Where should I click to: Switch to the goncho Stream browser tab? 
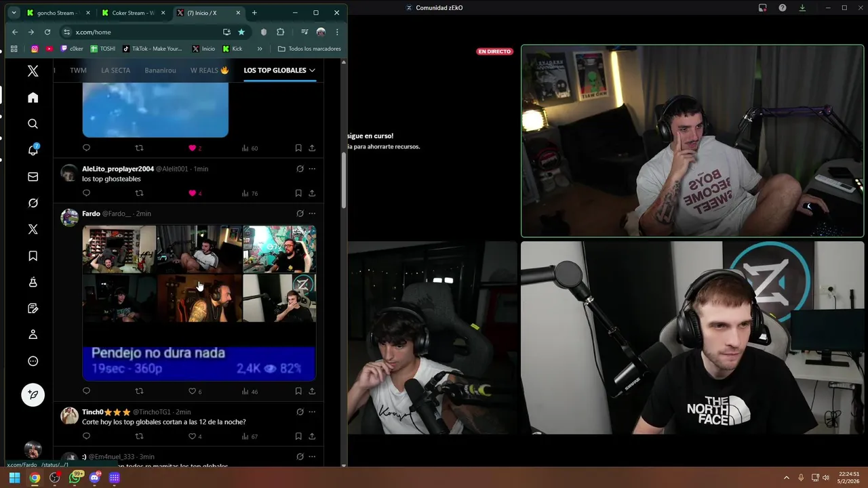click(x=58, y=13)
